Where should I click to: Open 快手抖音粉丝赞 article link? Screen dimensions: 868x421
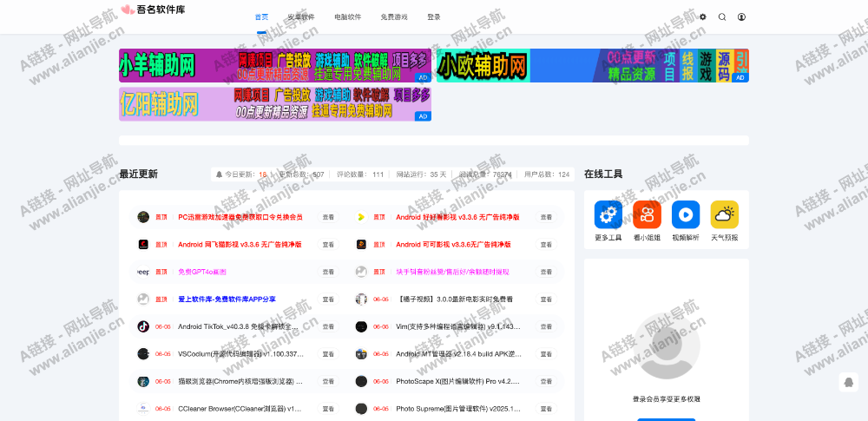click(x=452, y=272)
